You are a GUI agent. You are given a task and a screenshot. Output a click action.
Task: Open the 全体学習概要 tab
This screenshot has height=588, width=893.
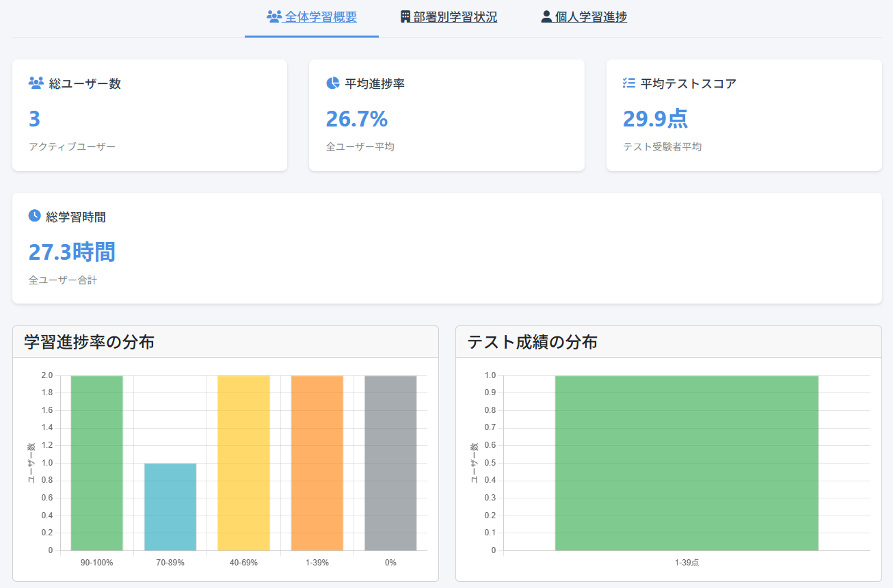(x=312, y=17)
